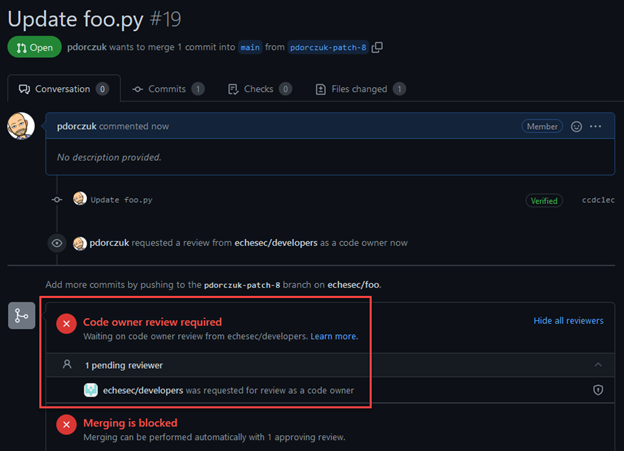Image resolution: width=624 pixels, height=451 pixels.
Task: Collapse the pending reviewer section
Action: [598, 365]
